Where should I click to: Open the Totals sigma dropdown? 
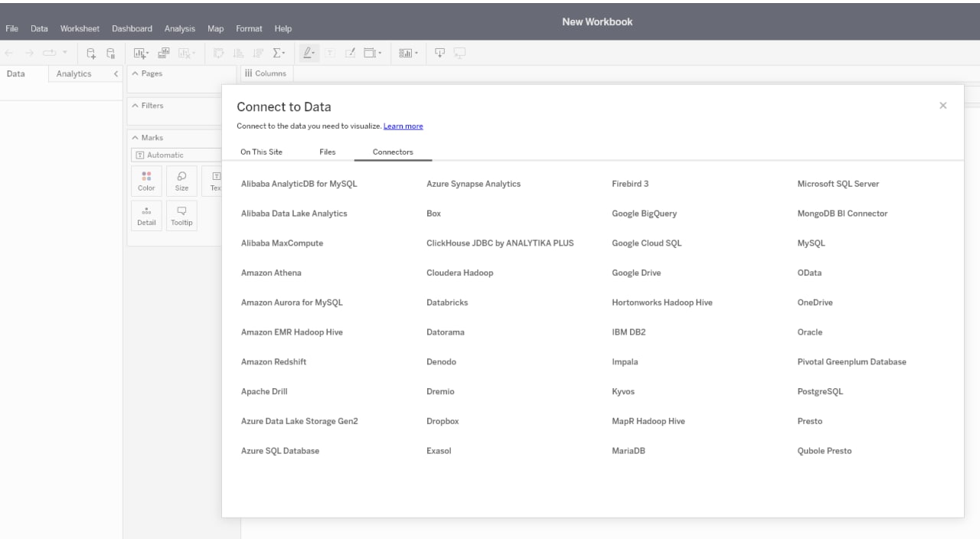click(x=279, y=53)
